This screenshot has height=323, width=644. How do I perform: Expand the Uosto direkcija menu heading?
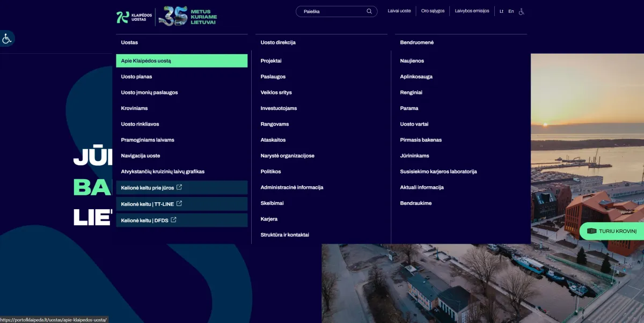click(278, 42)
